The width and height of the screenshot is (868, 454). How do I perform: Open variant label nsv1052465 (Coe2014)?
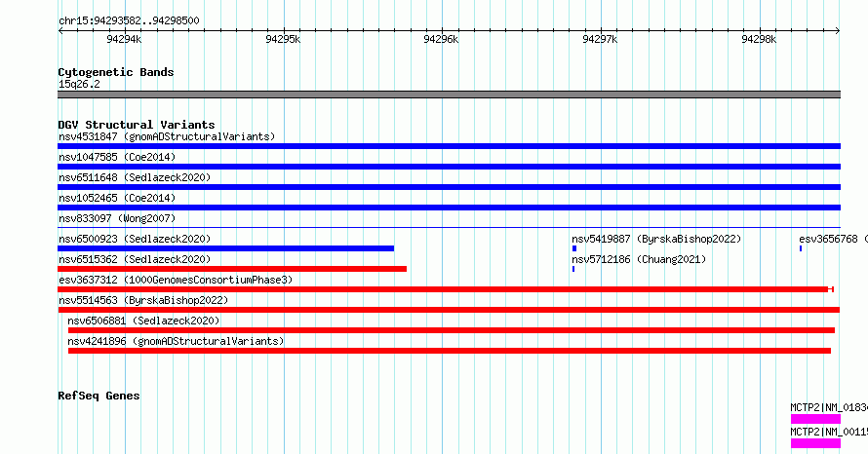pos(117,198)
